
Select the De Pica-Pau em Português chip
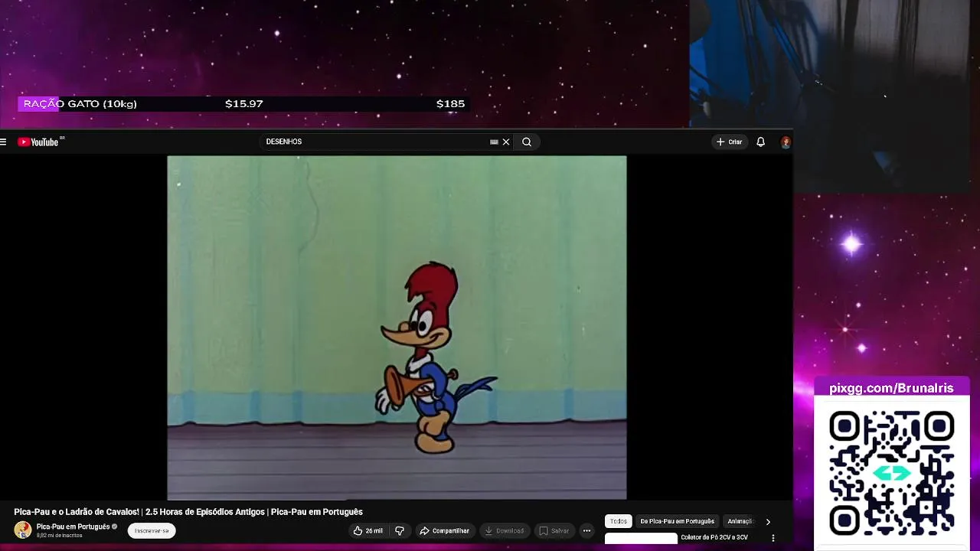[x=677, y=521]
